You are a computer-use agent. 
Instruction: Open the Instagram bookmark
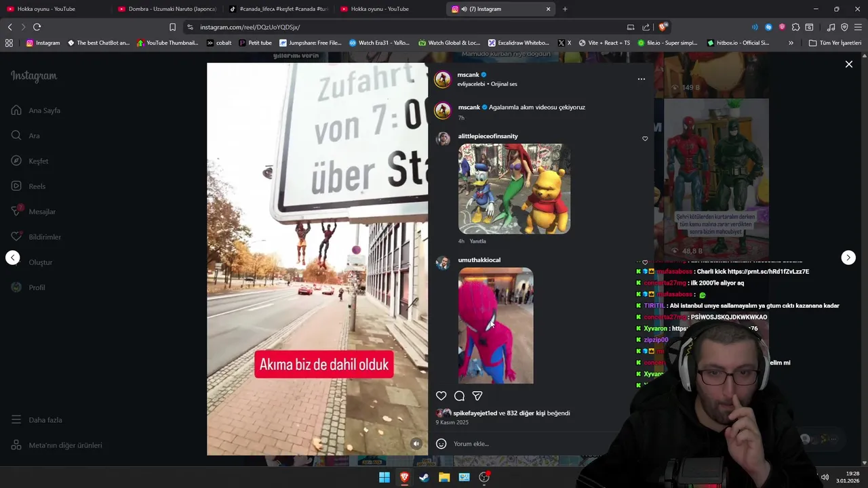pos(43,43)
